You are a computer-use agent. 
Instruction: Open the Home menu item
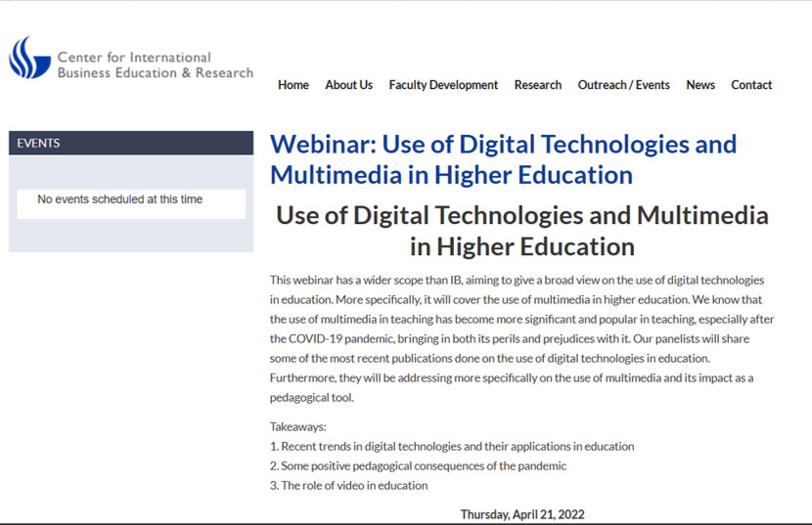(x=293, y=85)
